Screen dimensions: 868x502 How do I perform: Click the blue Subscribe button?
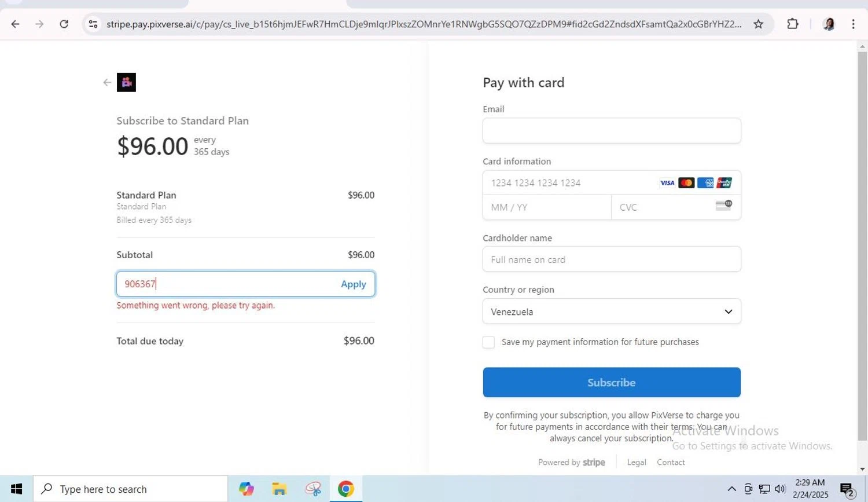coord(612,382)
